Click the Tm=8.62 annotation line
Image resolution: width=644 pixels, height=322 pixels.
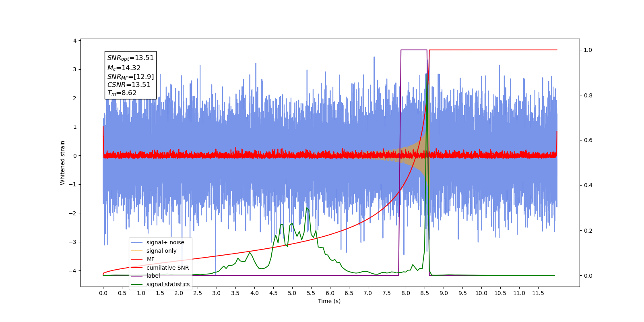[x=122, y=93]
